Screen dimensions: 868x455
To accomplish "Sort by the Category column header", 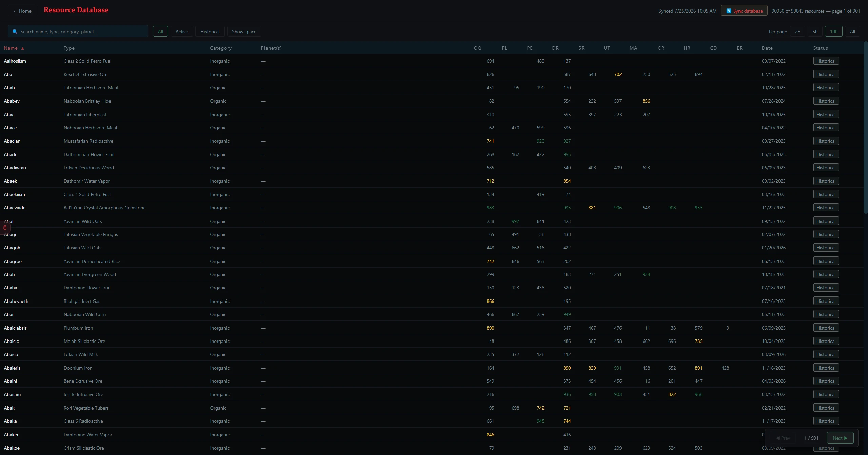I will click(x=221, y=48).
